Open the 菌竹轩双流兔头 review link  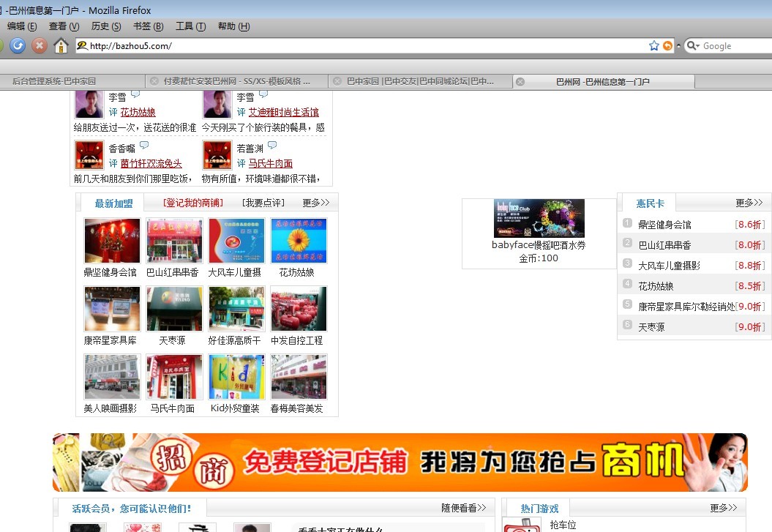151,163
